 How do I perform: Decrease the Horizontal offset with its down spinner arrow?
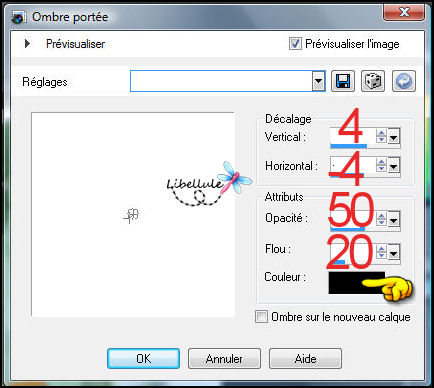(x=381, y=169)
